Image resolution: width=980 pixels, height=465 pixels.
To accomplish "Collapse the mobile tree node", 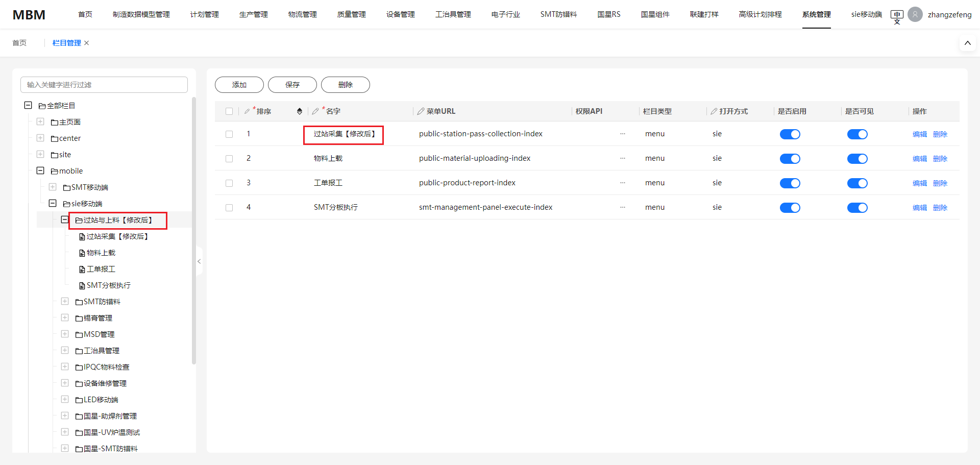I will (x=40, y=171).
